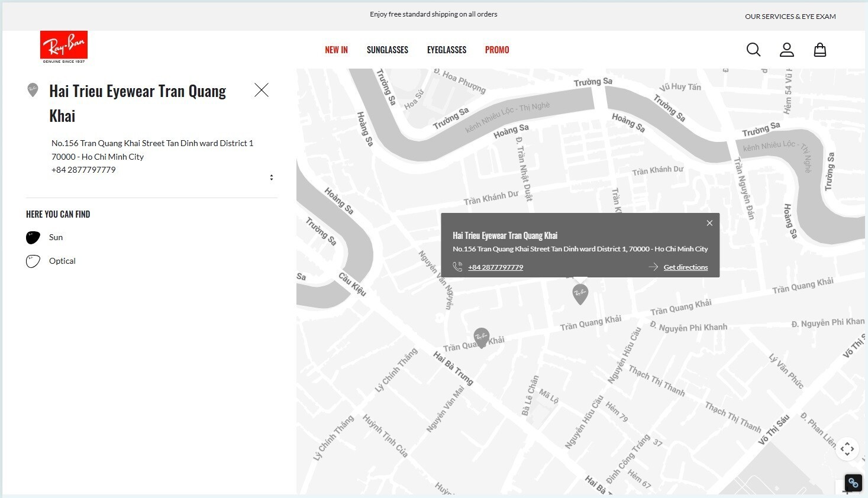
Task: Click phone number in side panel
Action: [83, 170]
